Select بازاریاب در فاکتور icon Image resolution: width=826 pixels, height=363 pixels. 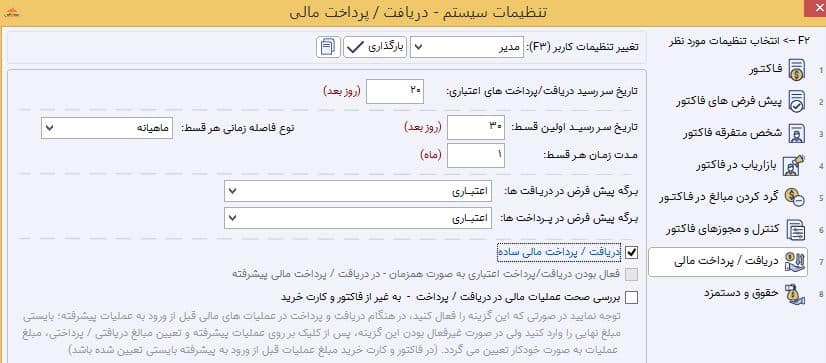click(795, 165)
